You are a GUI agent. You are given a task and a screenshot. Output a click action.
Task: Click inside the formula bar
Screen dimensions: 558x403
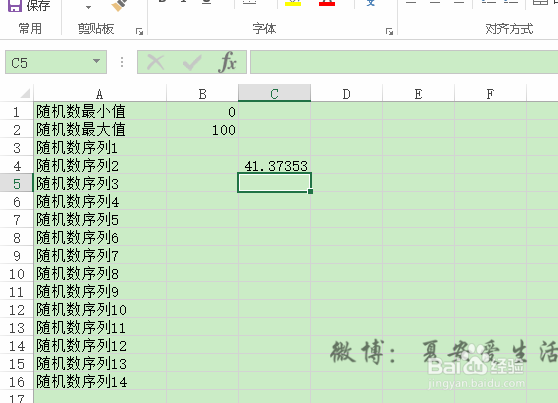tap(404, 62)
